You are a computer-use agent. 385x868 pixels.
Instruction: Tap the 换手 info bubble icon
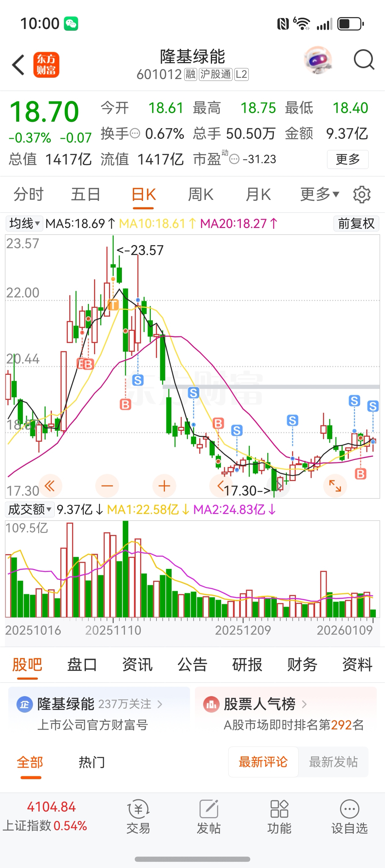click(135, 134)
